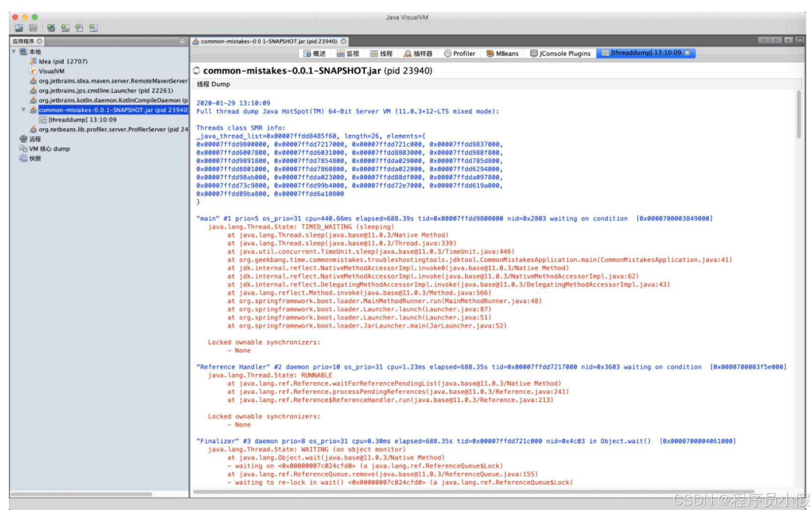Screen dimensions: 812x514
Task: Close the common-mistakes jar document tab
Action: click(344, 41)
